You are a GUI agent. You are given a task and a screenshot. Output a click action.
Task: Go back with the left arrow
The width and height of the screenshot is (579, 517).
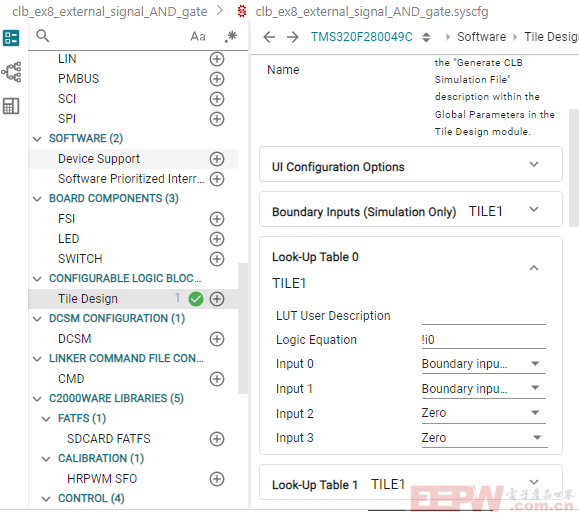(269, 37)
